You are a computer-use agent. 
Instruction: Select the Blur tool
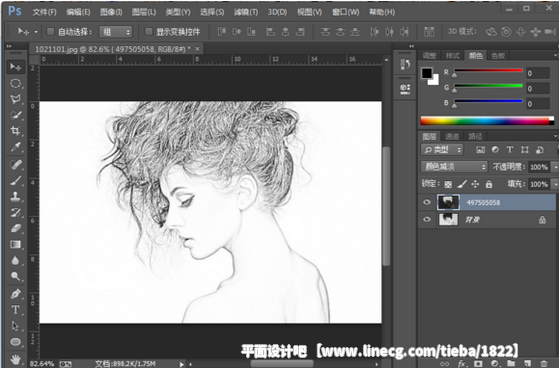click(15, 260)
